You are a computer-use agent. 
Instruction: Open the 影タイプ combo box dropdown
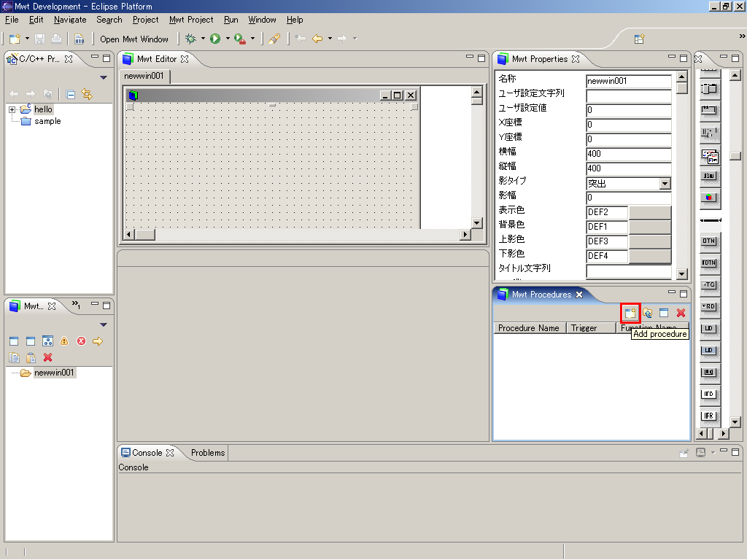(665, 183)
